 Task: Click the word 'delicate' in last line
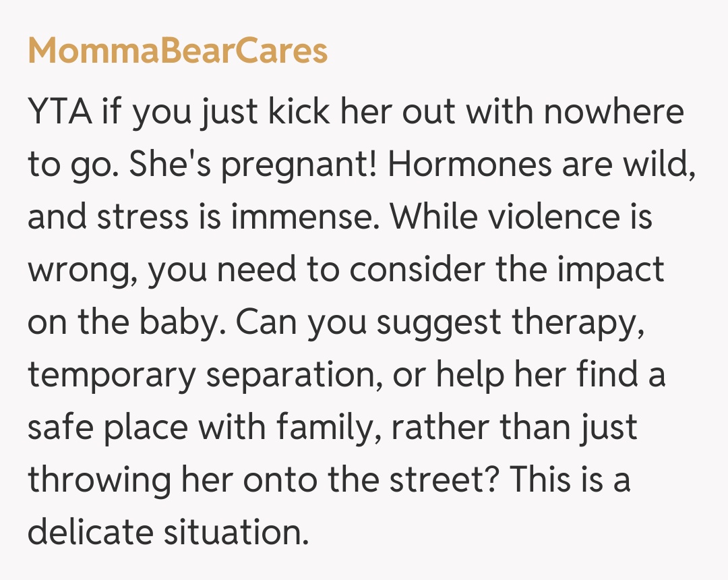(x=90, y=533)
